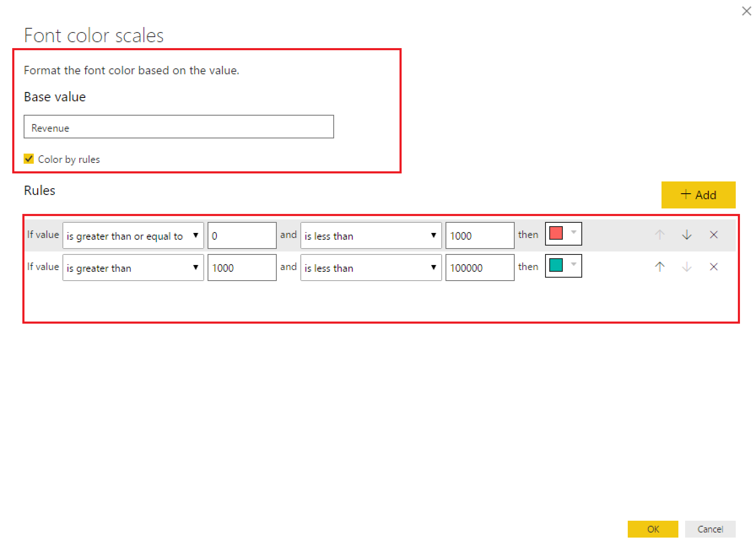Open first rule's 'is less than' dropdown
Image resolution: width=756 pixels, height=557 pixels.
pyautogui.click(x=370, y=235)
